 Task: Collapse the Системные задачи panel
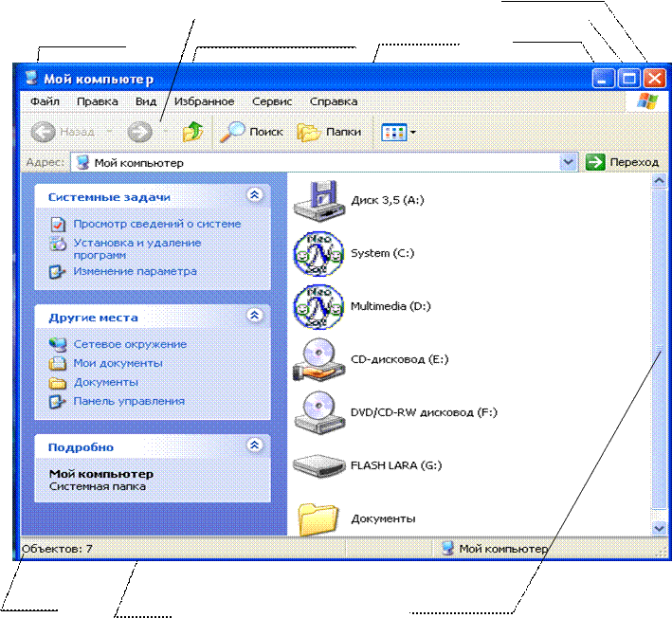pos(255,195)
